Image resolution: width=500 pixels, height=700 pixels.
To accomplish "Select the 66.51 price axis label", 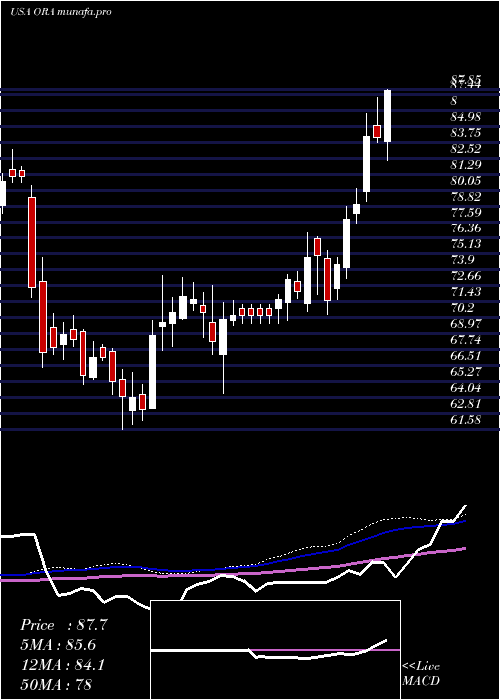I will (x=466, y=356).
